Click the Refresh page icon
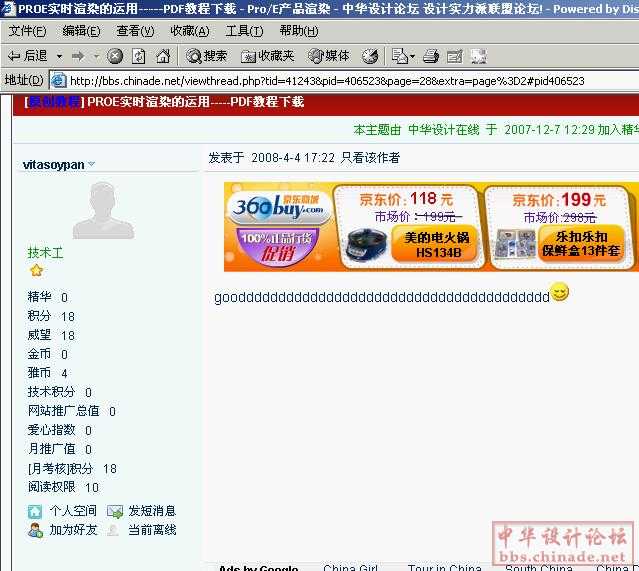Viewport: 639px width, 571px height. 139,56
